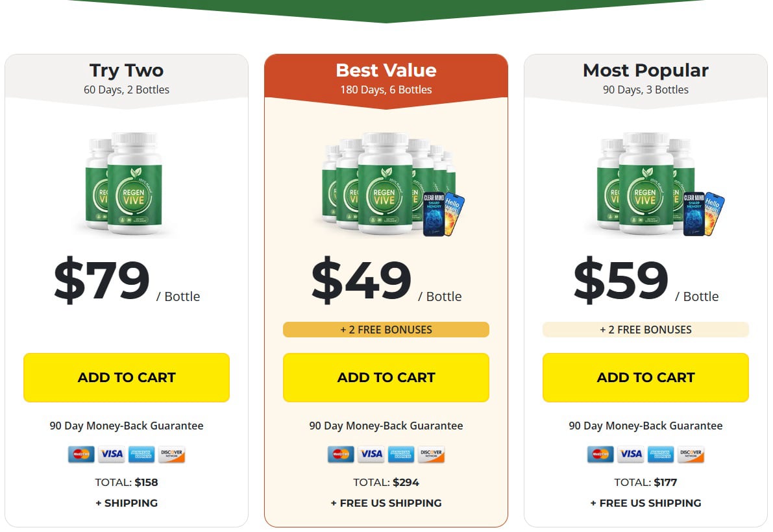773x532 pixels.
Task: Click the pale +2 FREE BONUSES badge under $59
Action: point(646,330)
